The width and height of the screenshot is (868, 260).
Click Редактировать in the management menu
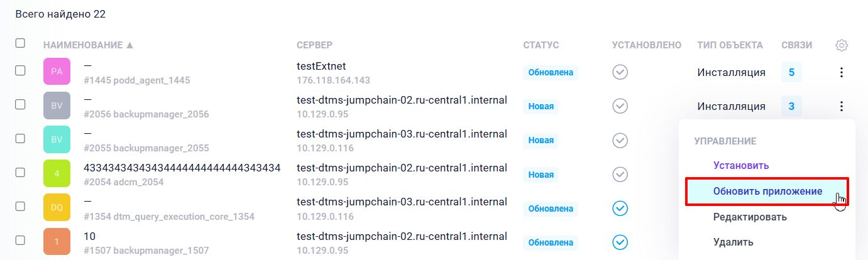[750, 217]
